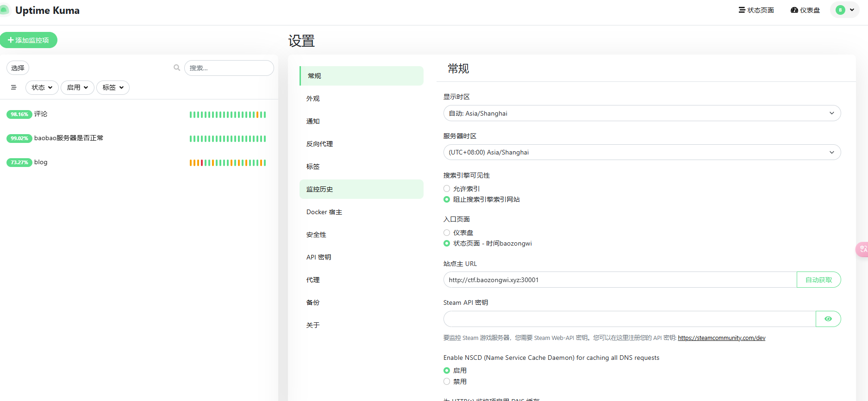Click the 添加监控项 button

coord(29,40)
